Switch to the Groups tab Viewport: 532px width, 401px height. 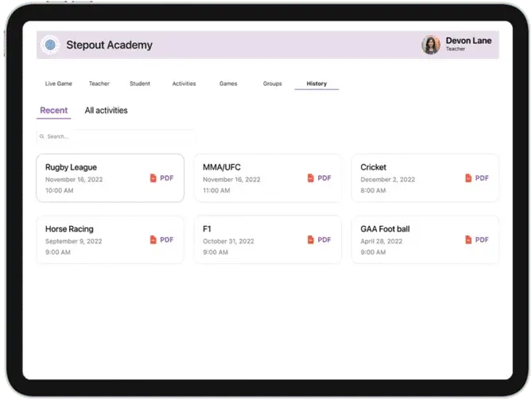tap(272, 84)
